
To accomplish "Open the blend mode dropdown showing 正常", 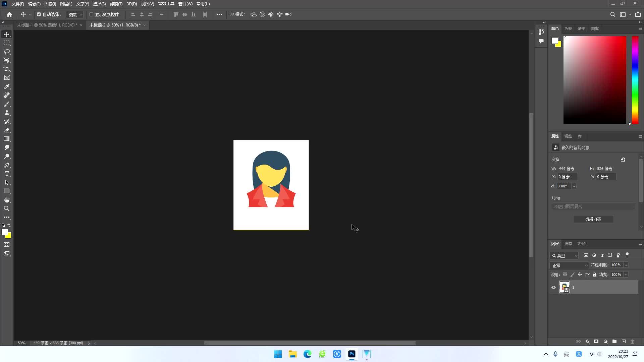I will 569,265.
